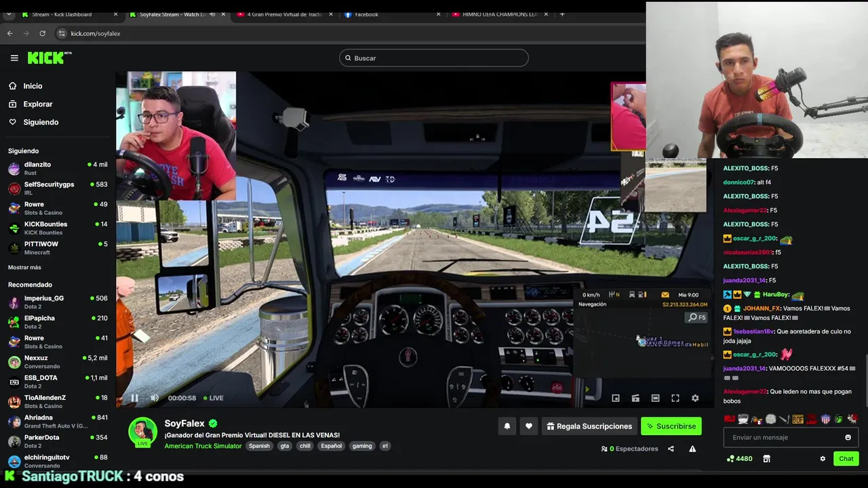This screenshot has width=868, height=488.
Task: Open KICKBounties channel in sidebar
Action: [x=58, y=228]
